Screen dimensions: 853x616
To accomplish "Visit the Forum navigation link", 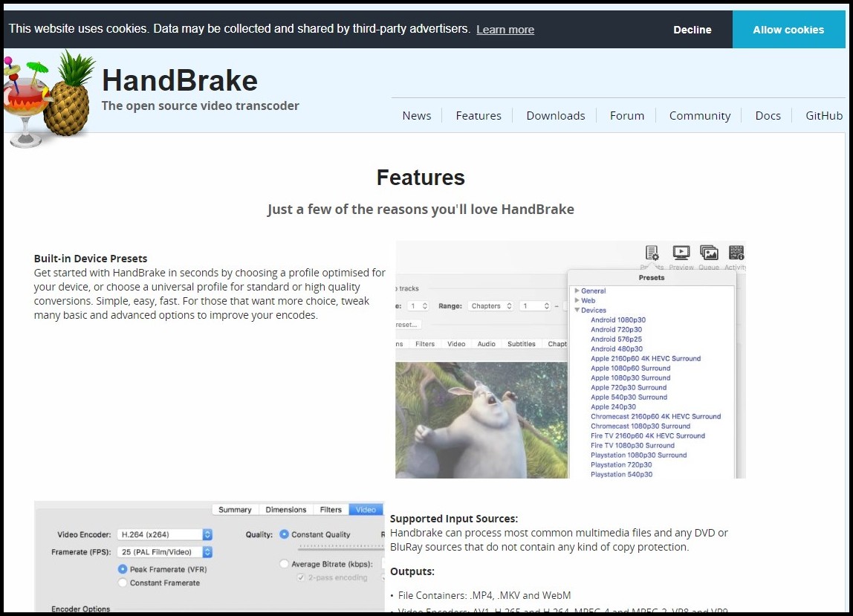I will (626, 116).
